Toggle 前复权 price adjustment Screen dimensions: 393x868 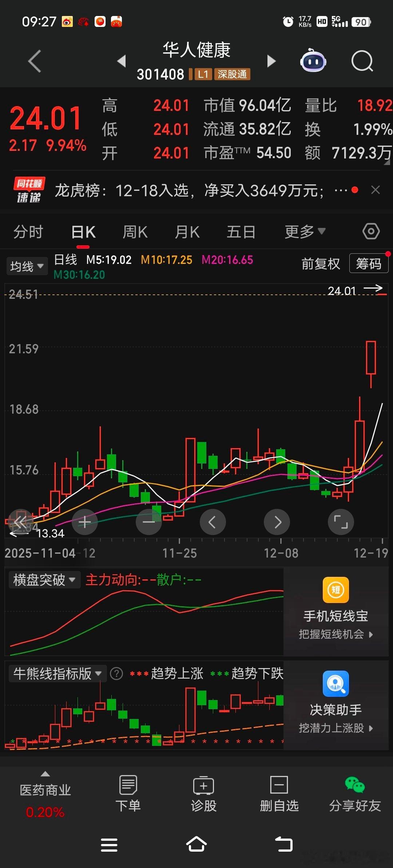tap(321, 264)
